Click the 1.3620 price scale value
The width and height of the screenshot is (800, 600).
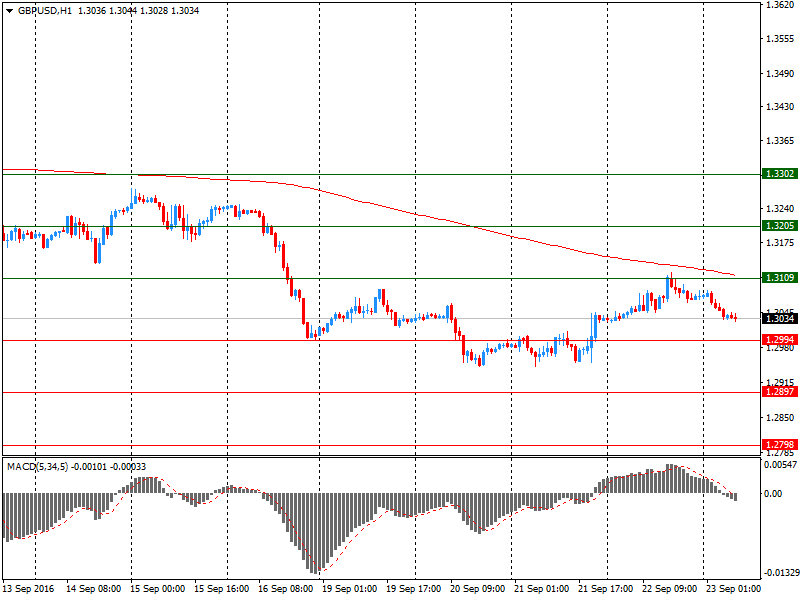coord(780,5)
